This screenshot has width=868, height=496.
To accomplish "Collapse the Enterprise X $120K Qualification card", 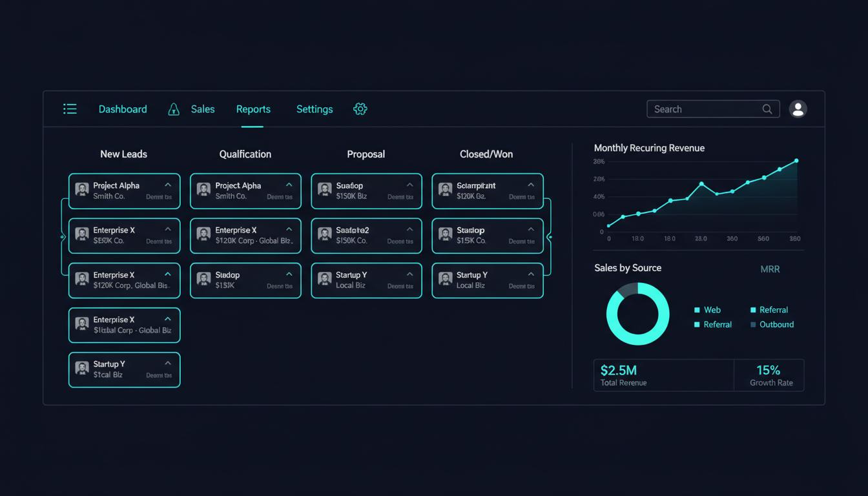I will point(289,229).
